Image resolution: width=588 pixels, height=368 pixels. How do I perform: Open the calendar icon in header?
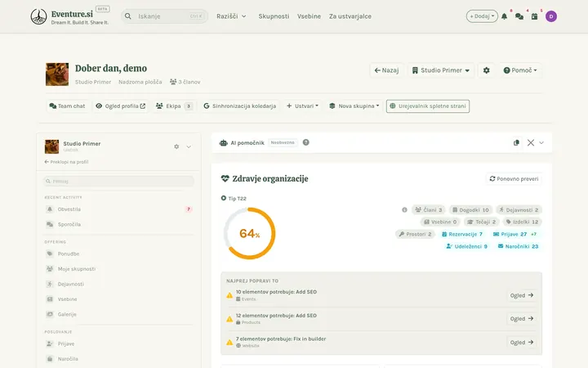click(534, 16)
